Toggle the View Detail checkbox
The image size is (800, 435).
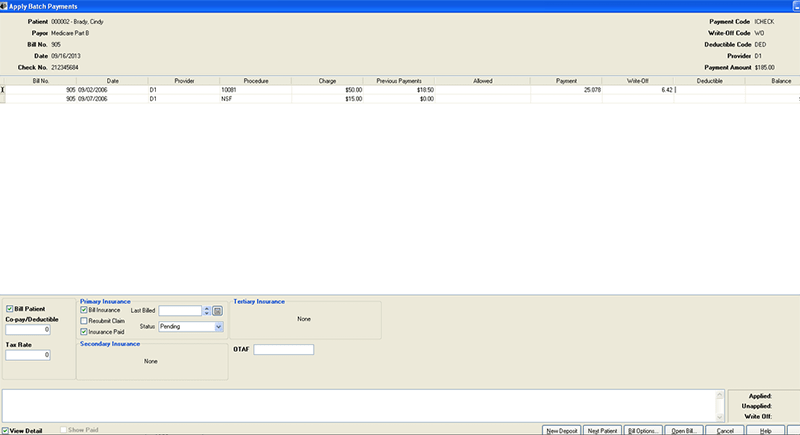[x=6, y=430]
